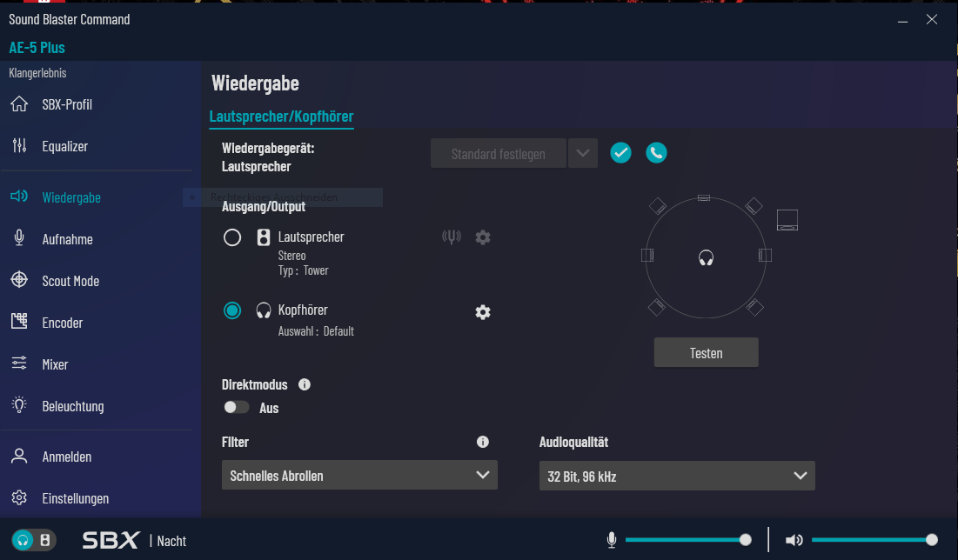Open the Scout Mode crosshair icon
The width and height of the screenshot is (958, 560).
pyautogui.click(x=19, y=280)
